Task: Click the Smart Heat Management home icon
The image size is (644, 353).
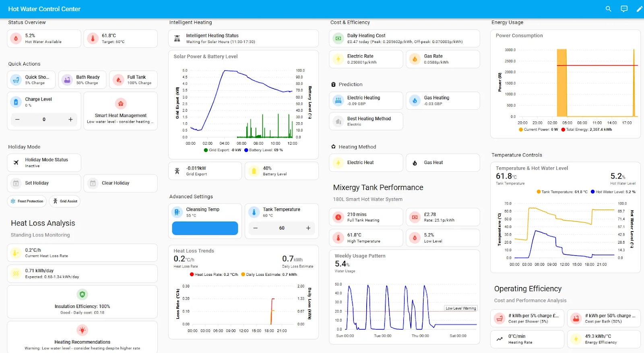Action: tap(121, 104)
